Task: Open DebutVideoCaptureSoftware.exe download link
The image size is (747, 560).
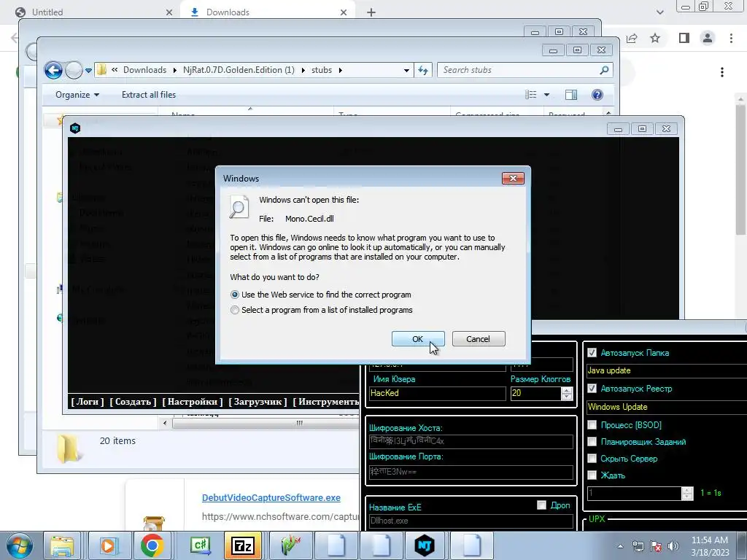Action: [x=271, y=497]
